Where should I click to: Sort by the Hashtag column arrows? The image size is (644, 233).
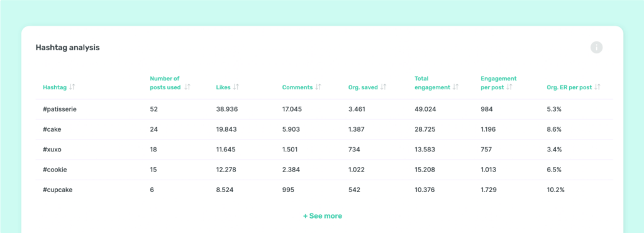tap(72, 87)
